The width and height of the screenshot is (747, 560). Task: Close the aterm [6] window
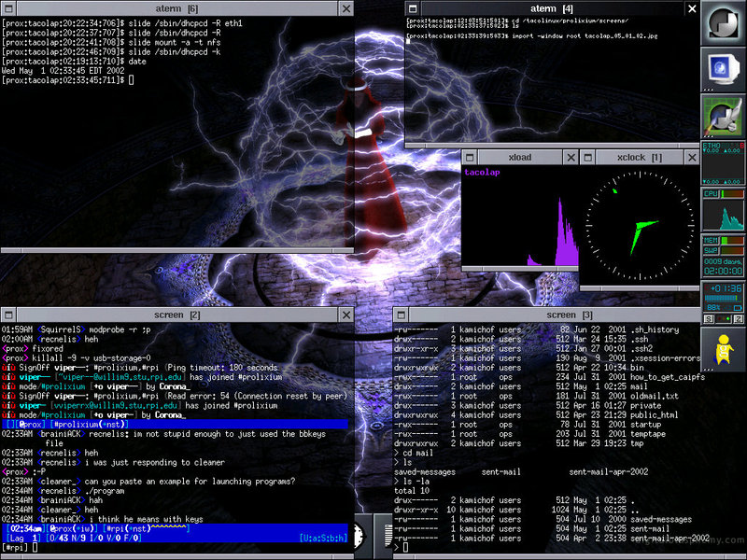(346, 8)
